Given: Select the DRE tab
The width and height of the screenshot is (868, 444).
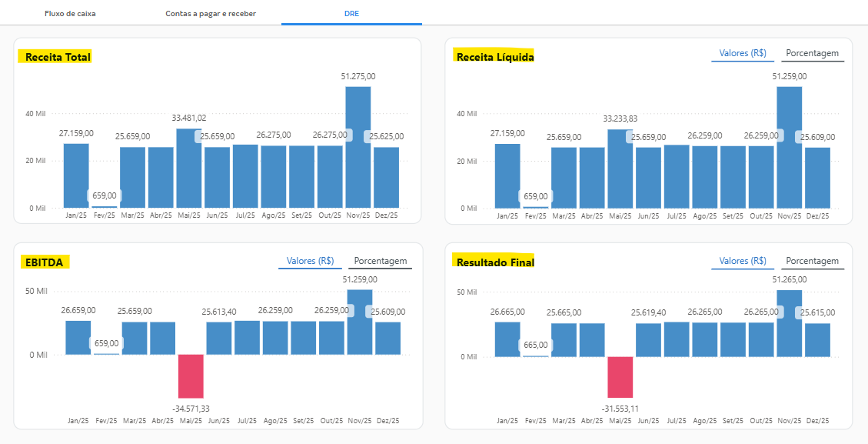Looking at the screenshot, I should tap(351, 14).
